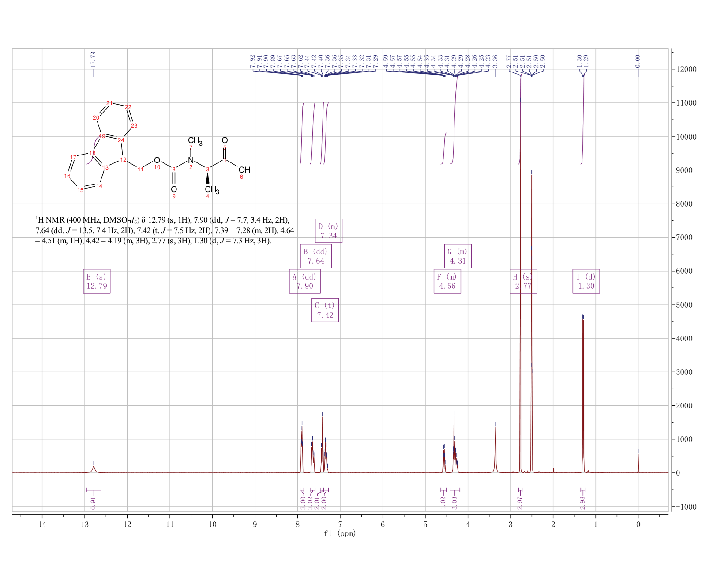Click the 5 tick label on ppm axis
Screen dimensions: 728x563
[x=425, y=524]
